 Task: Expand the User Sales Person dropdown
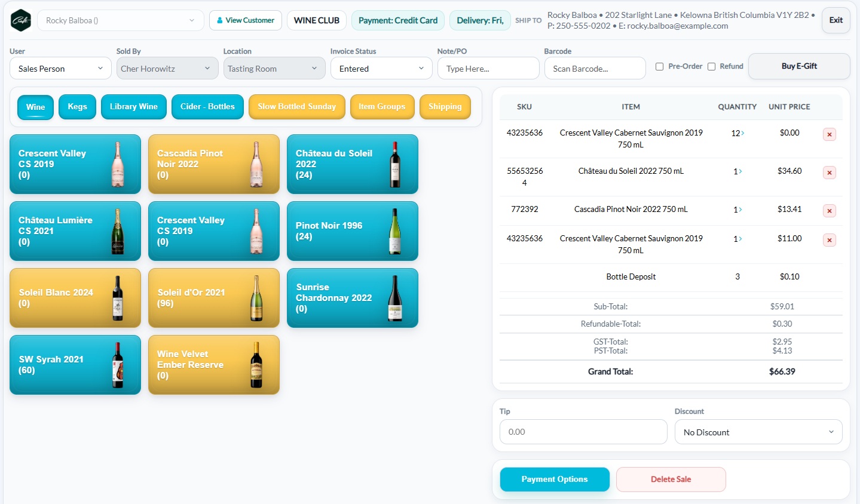[x=60, y=68]
